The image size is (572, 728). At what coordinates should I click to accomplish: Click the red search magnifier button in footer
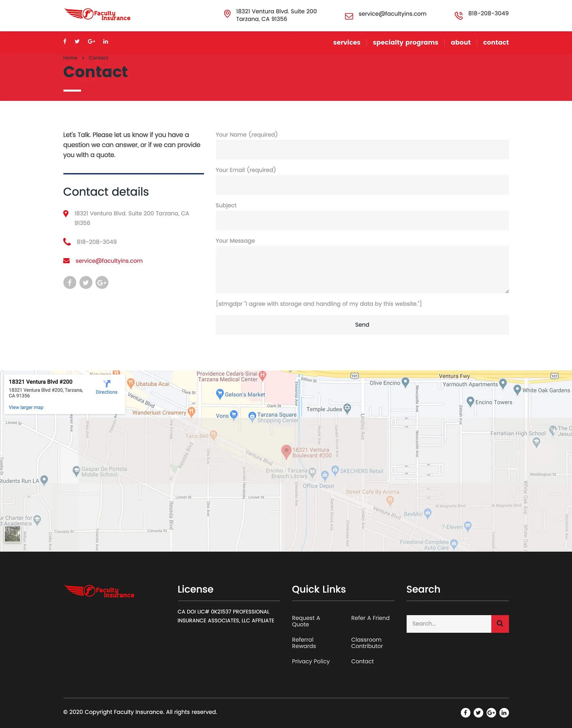(x=500, y=624)
